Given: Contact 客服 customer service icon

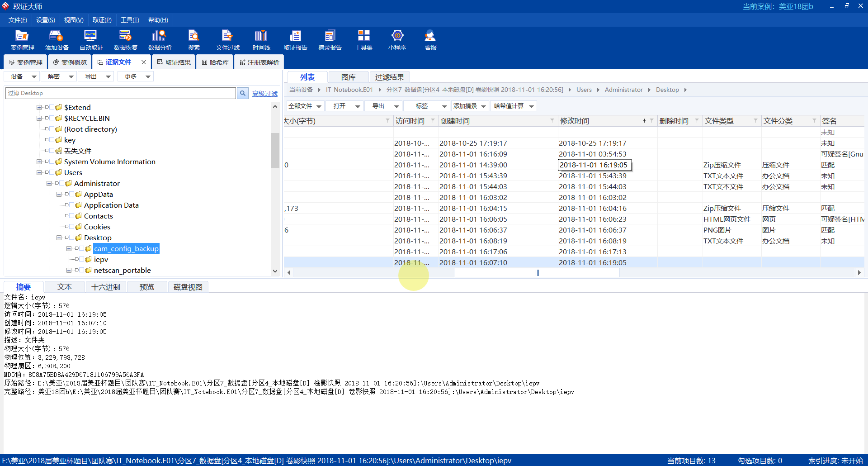Looking at the screenshot, I should (x=430, y=40).
